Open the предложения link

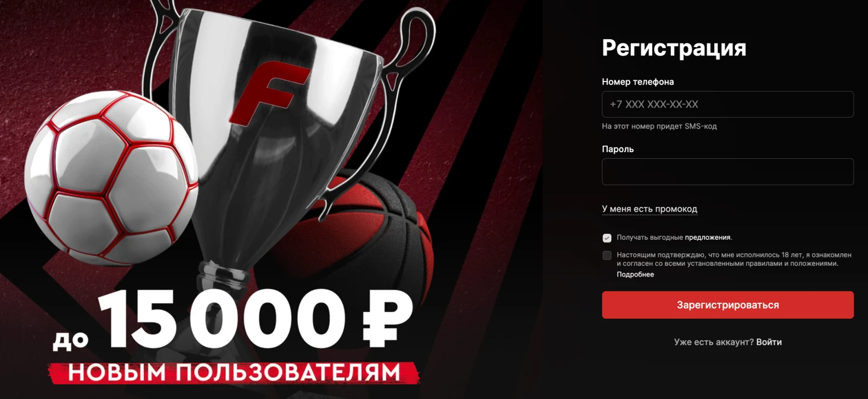707,237
